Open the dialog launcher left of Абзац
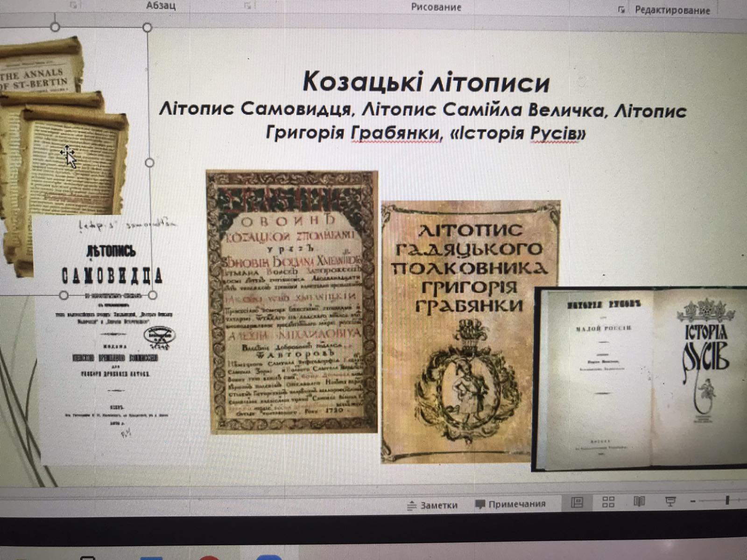This screenshot has height=560, width=747. [73, 6]
